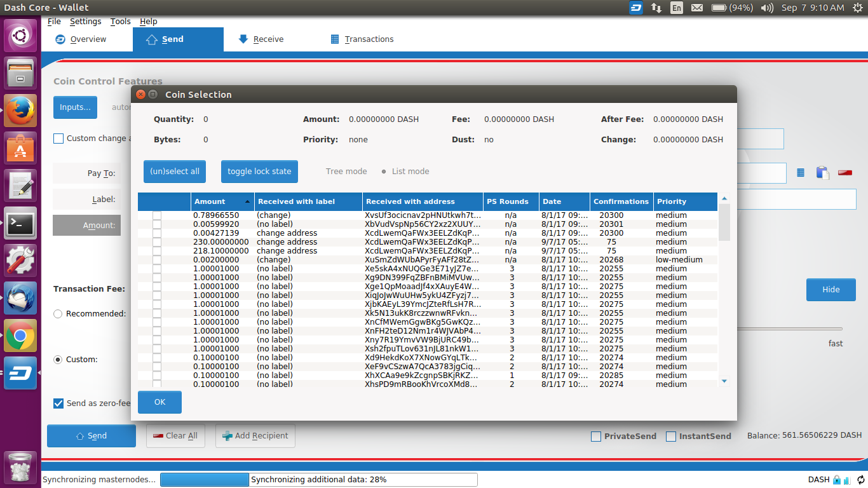Open text editor from dock
Viewport: 868px width, 488px height.
click(x=20, y=186)
